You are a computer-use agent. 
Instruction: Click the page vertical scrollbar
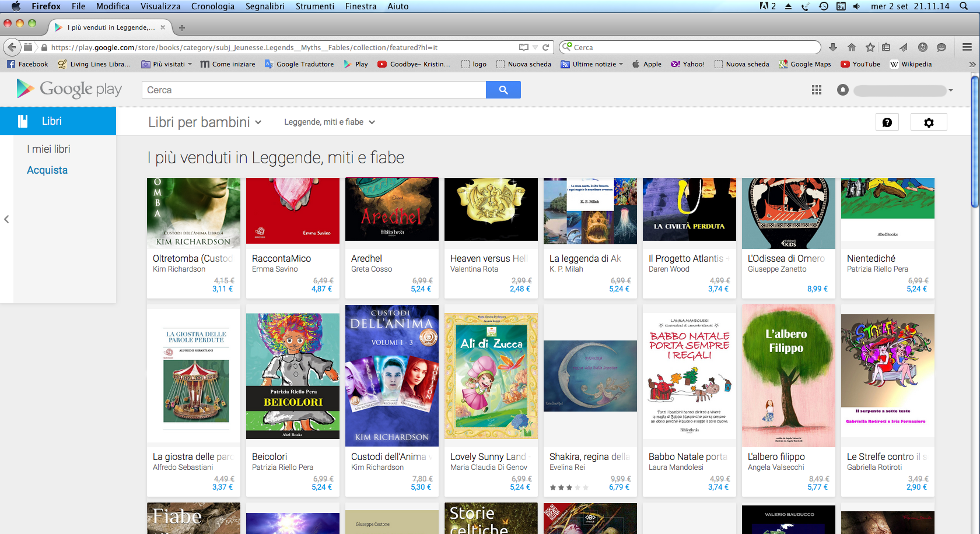(x=975, y=142)
